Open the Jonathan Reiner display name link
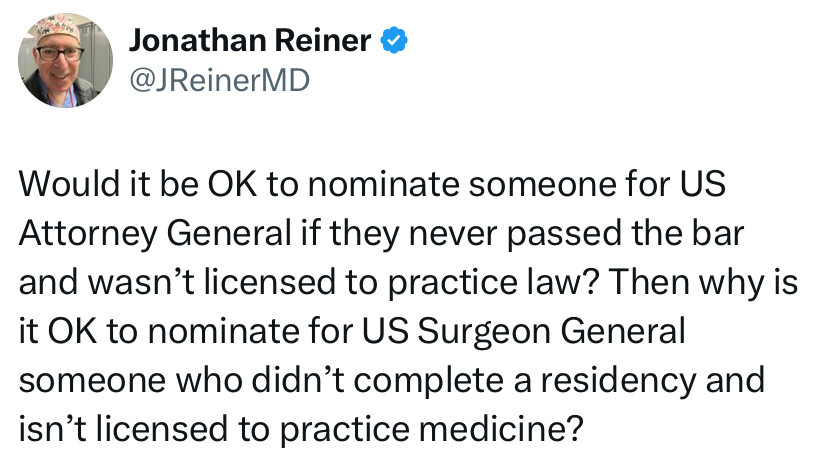The height and width of the screenshot is (469, 828). [x=250, y=41]
